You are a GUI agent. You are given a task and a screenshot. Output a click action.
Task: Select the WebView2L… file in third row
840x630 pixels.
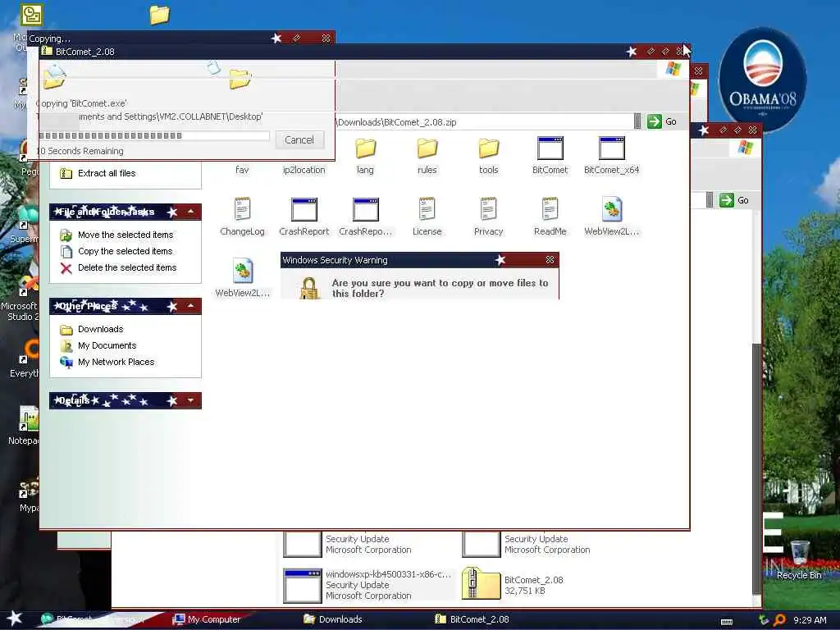click(x=242, y=278)
